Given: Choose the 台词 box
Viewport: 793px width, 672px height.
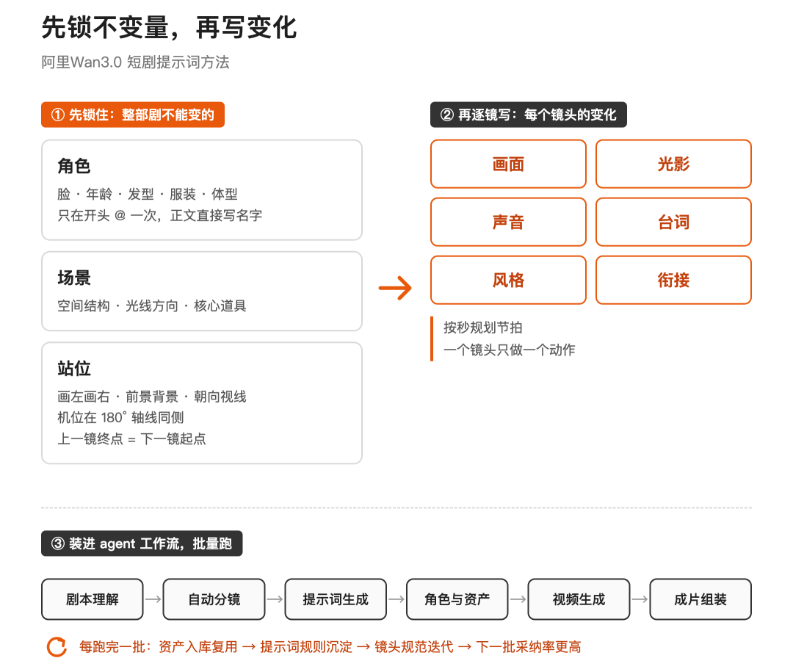Looking at the screenshot, I should point(673,222).
